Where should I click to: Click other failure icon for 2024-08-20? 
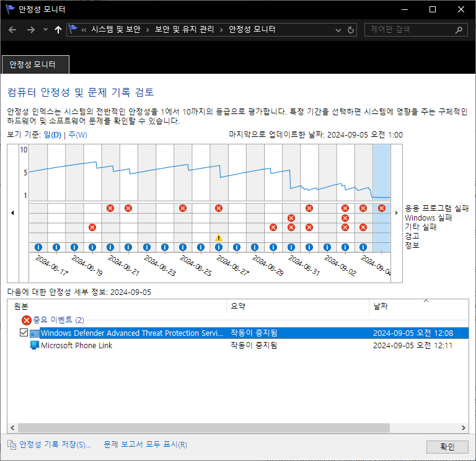point(92,227)
